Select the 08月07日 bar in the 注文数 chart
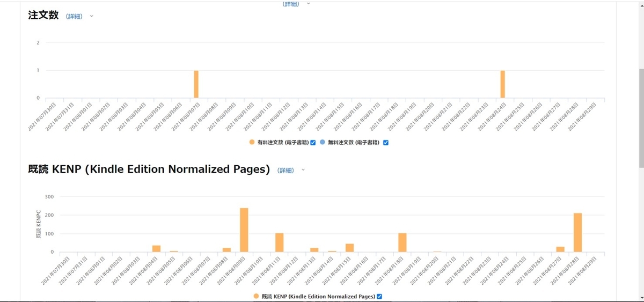The height and width of the screenshot is (302, 644). (196, 84)
